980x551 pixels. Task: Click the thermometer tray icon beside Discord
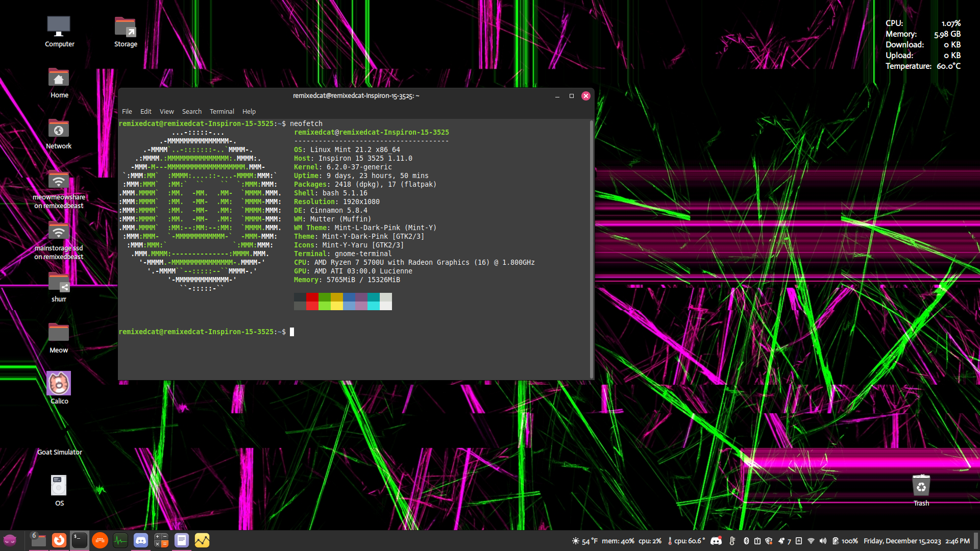(732, 541)
